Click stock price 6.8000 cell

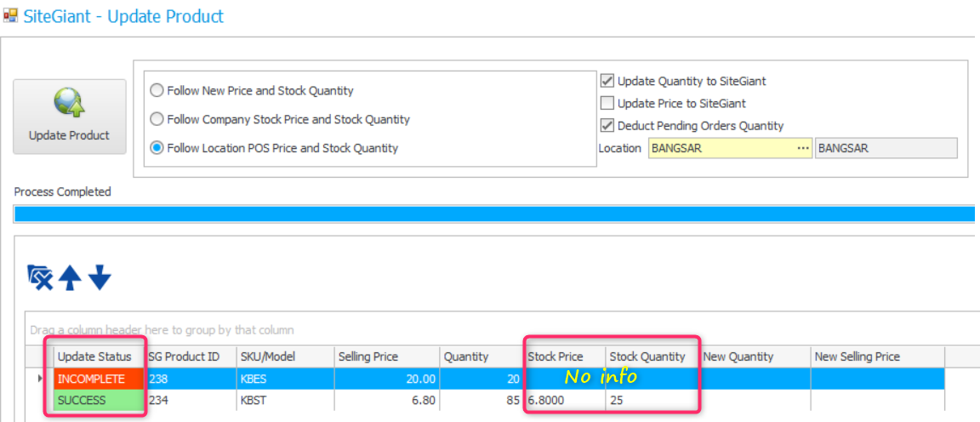pyautogui.click(x=564, y=400)
